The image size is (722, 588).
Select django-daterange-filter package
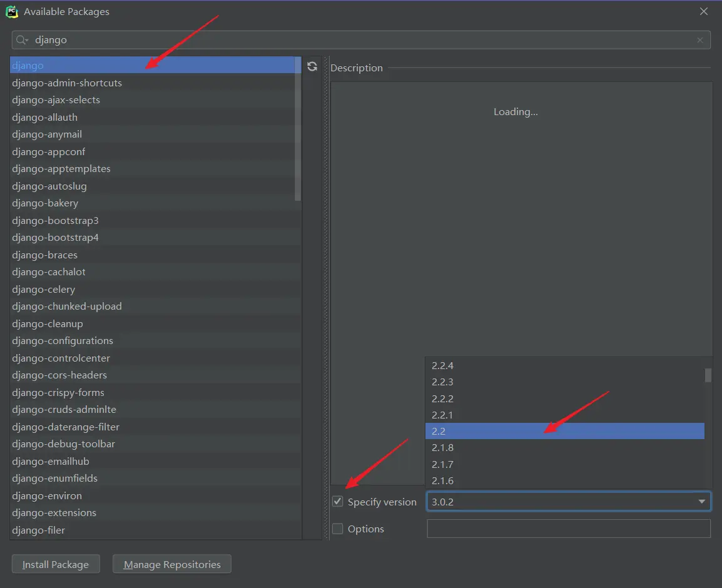[x=155, y=427]
